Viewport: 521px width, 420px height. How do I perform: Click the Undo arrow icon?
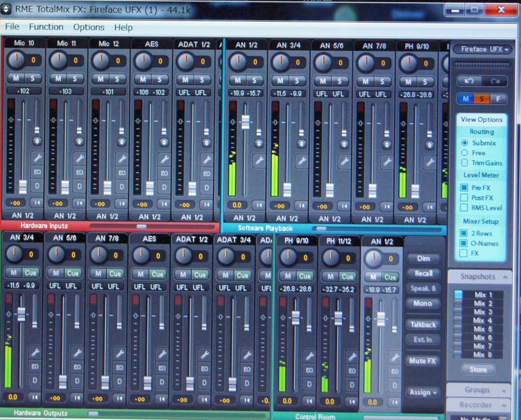(x=469, y=81)
